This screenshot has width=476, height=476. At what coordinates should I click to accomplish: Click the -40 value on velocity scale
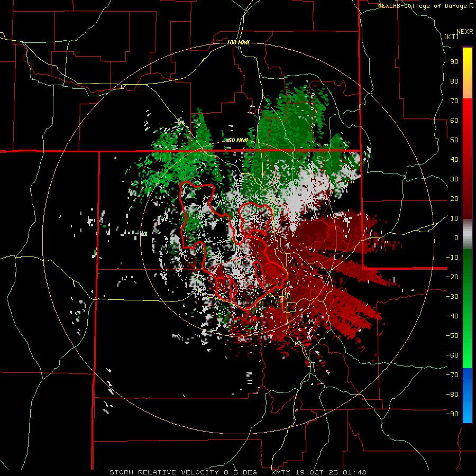[x=452, y=316]
